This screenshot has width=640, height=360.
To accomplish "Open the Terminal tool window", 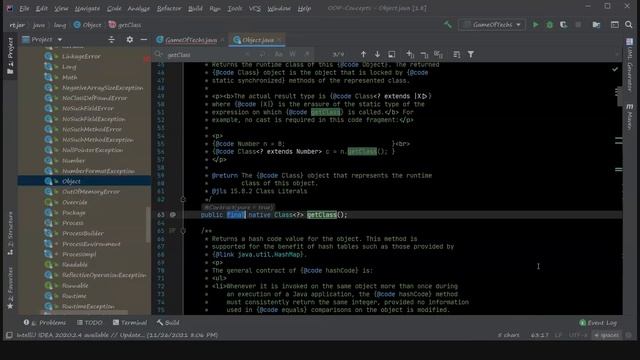I will pyautogui.click(x=130, y=322).
